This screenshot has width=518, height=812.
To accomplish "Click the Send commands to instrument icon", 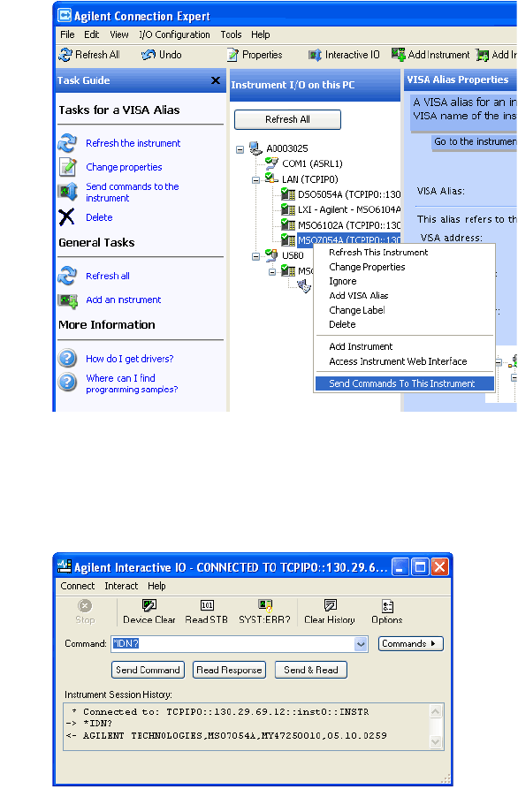I will tap(67, 192).
